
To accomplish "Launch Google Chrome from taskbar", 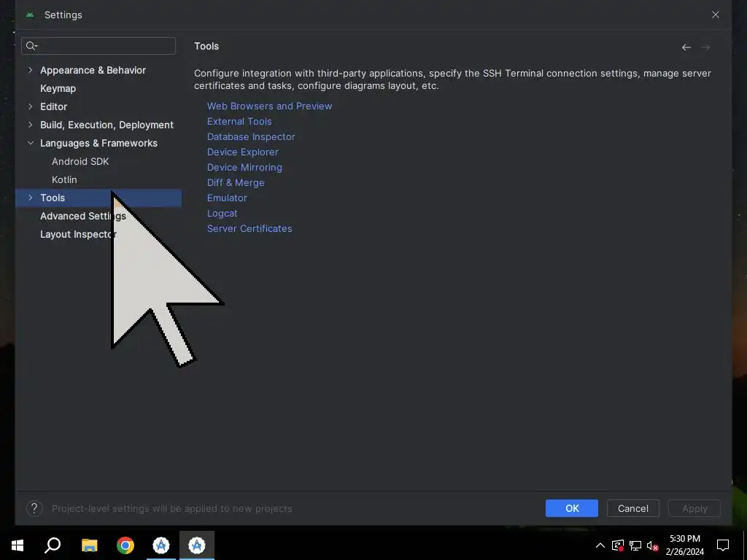I will (125, 545).
